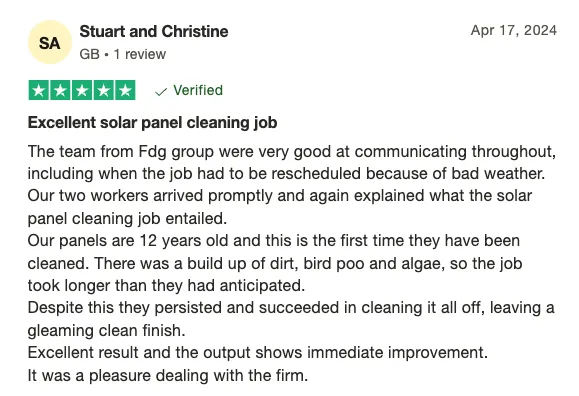Image resolution: width=579 pixels, height=396 pixels.
Task: Open Stuart and Christine's profile name
Action: click(x=154, y=31)
